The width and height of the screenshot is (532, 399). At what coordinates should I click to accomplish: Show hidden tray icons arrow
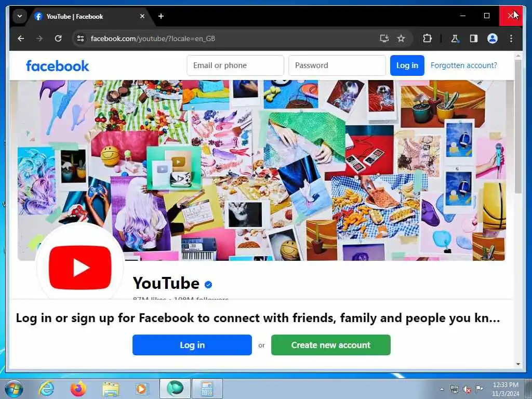point(442,389)
